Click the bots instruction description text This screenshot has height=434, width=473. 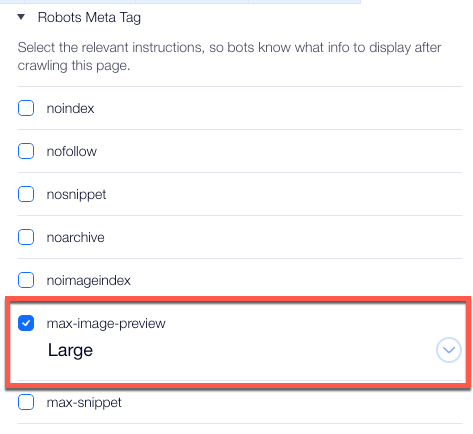click(229, 56)
